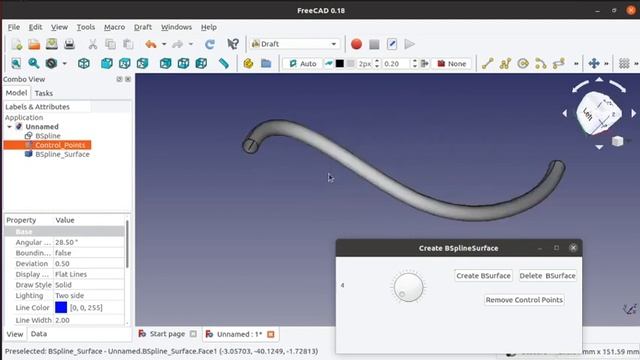This screenshot has width=640, height=360.
Task: Create a new document
Action: click(16, 44)
